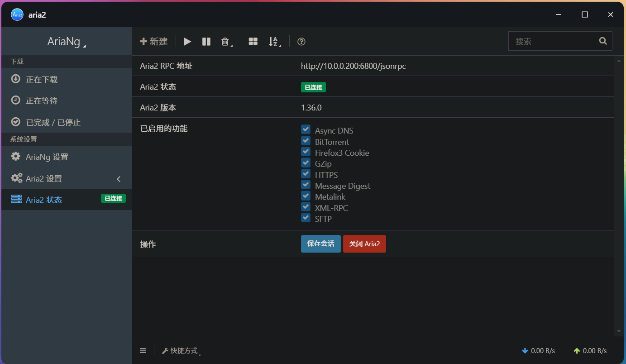
Task: Maximize the aria2 window
Action: [585, 14]
